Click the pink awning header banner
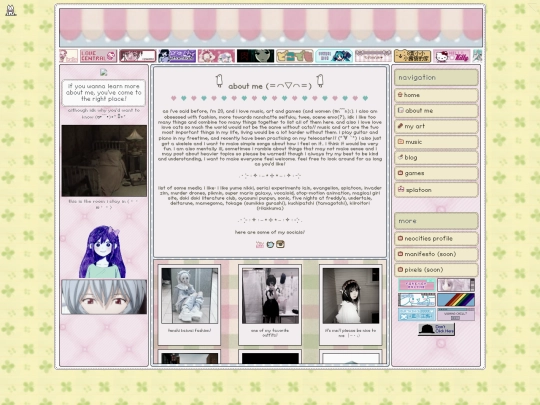Image resolution: width=540 pixels, height=405 pixels. [271, 28]
